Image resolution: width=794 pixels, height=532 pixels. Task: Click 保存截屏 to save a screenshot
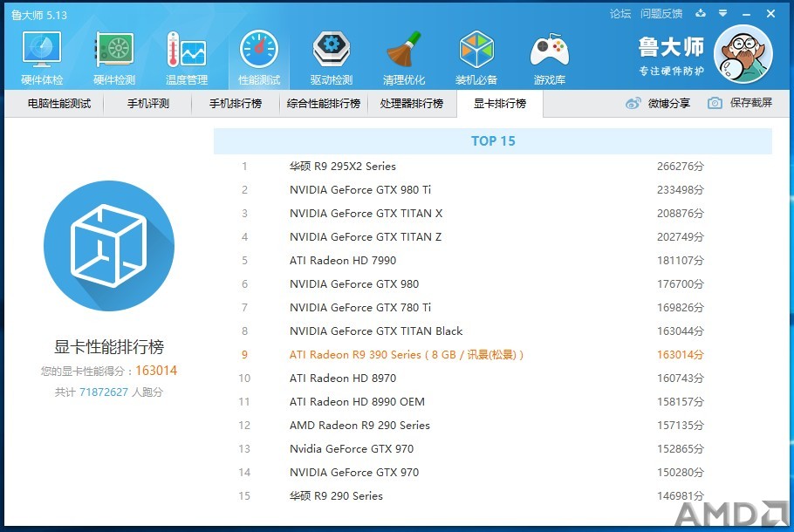click(740, 103)
